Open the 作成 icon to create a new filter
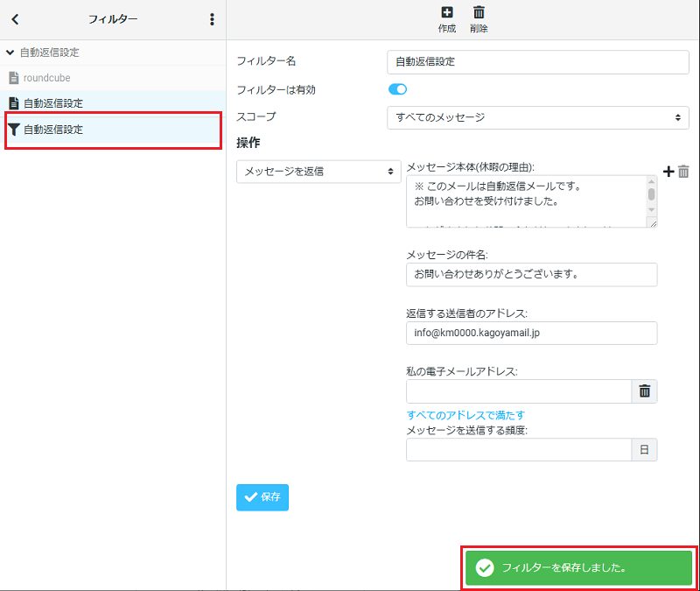 click(x=446, y=12)
